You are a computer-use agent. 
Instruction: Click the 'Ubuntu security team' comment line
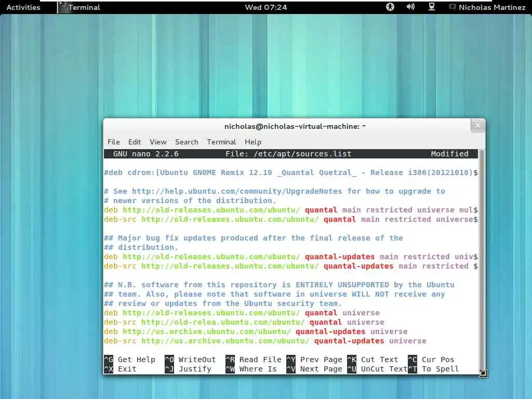click(222, 303)
